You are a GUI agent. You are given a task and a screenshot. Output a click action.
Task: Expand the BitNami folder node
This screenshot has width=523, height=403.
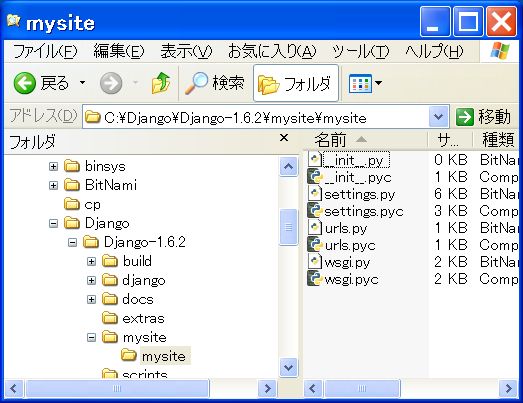(x=53, y=185)
